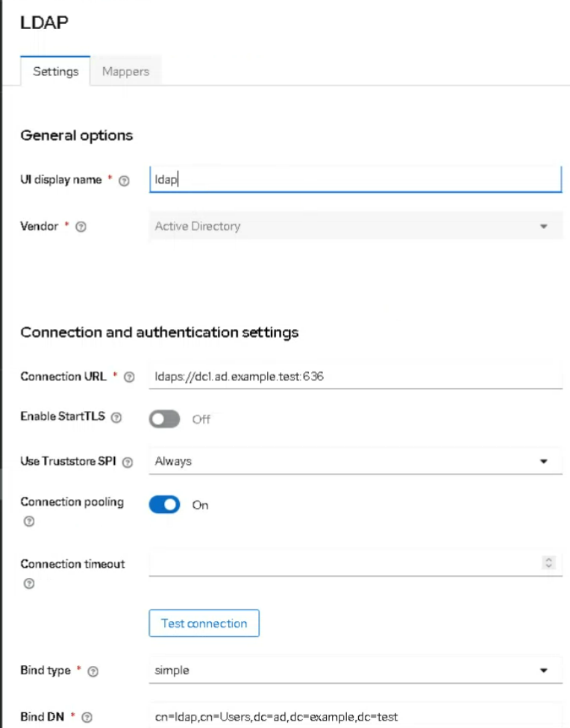Open the Vendor Active Directory dropdown
The image size is (570, 728).
tap(355, 226)
